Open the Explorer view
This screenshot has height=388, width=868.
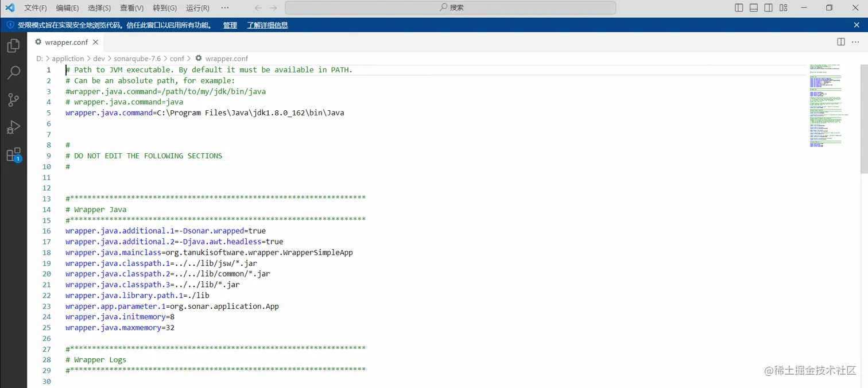coord(14,45)
